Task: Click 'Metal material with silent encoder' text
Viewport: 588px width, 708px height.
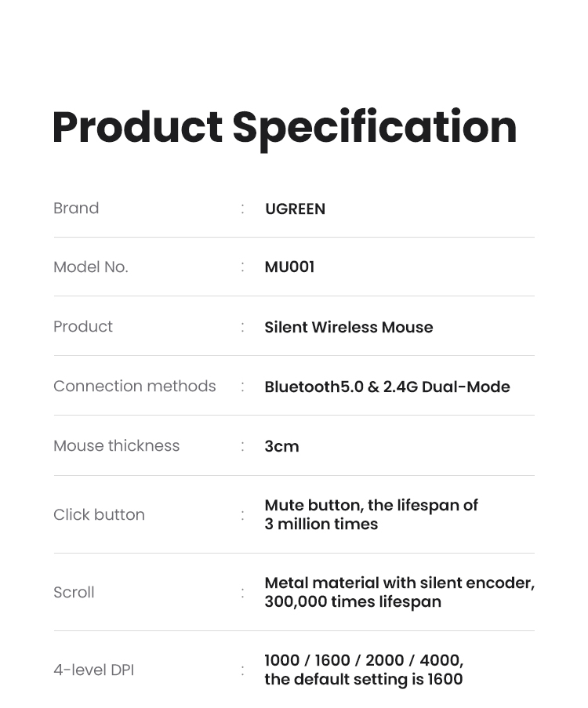Action: pos(399,583)
